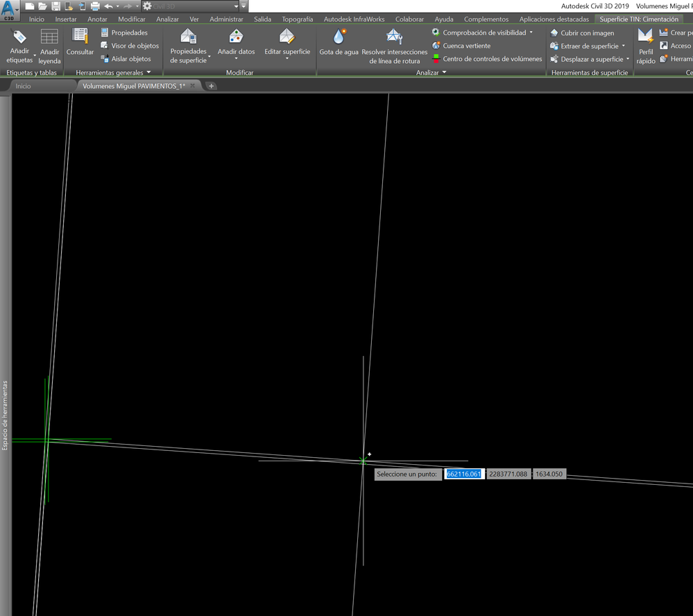Click the Y coordinate field 2283771.088
The image size is (693, 616).
(508, 474)
